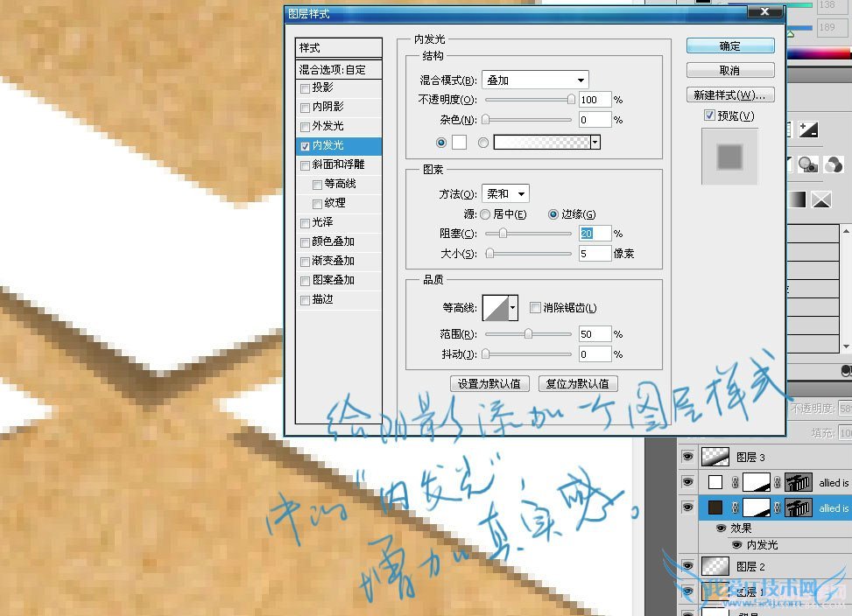Hide the 图层 2 layer eye
Image resolution: width=852 pixels, height=616 pixels.
tap(688, 566)
